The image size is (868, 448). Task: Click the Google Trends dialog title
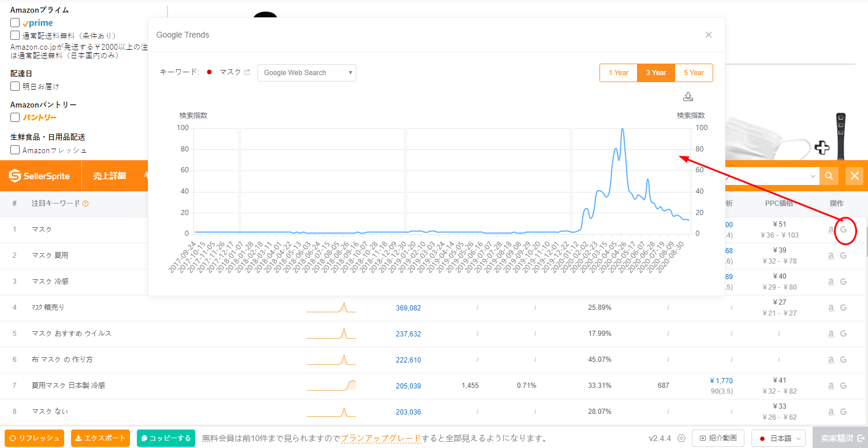tap(182, 35)
